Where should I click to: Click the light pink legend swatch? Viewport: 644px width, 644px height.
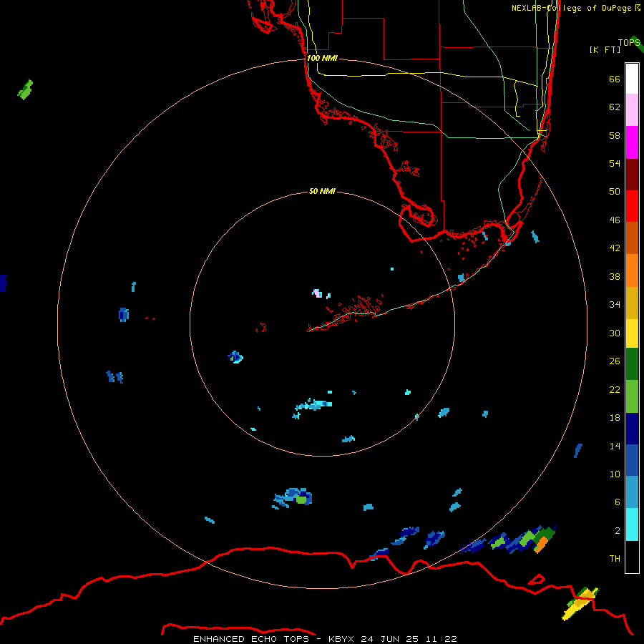click(x=632, y=110)
